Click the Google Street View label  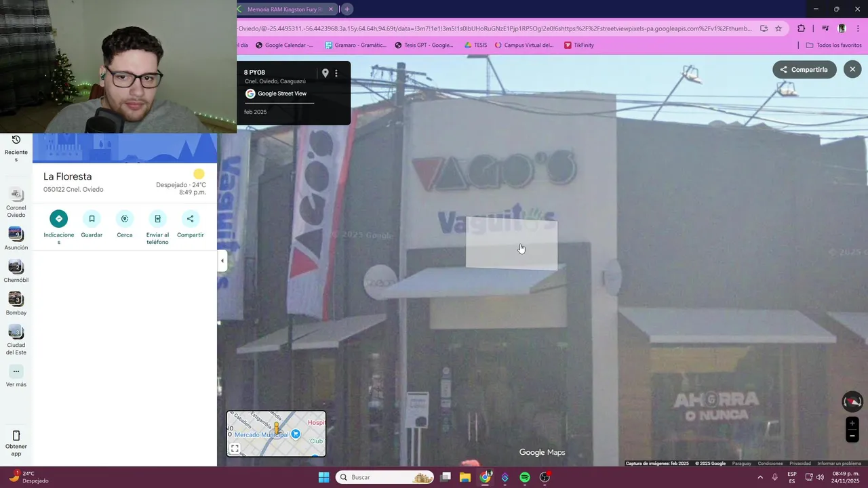pyautogui.click(x=282, y=94)
